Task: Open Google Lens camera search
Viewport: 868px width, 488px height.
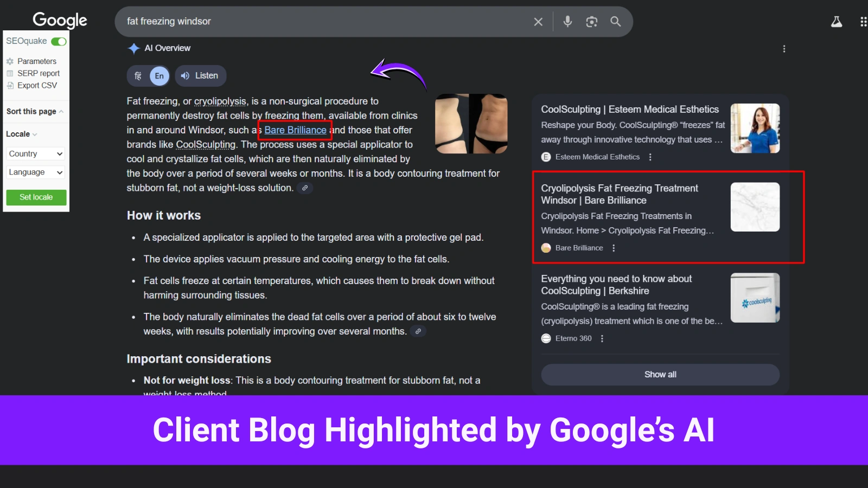Action: coord(591,22)
